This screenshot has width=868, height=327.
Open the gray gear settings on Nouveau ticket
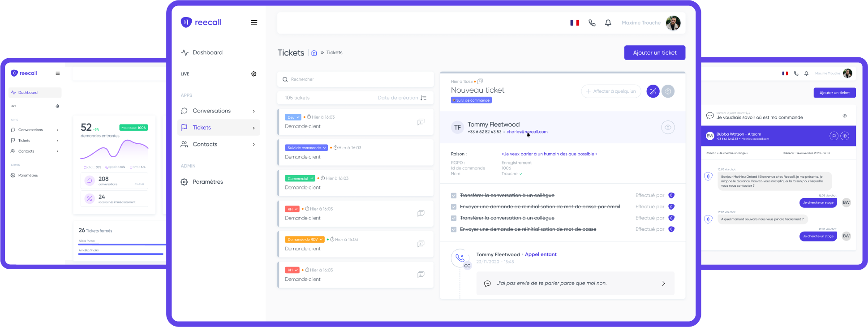coord(668,91)
